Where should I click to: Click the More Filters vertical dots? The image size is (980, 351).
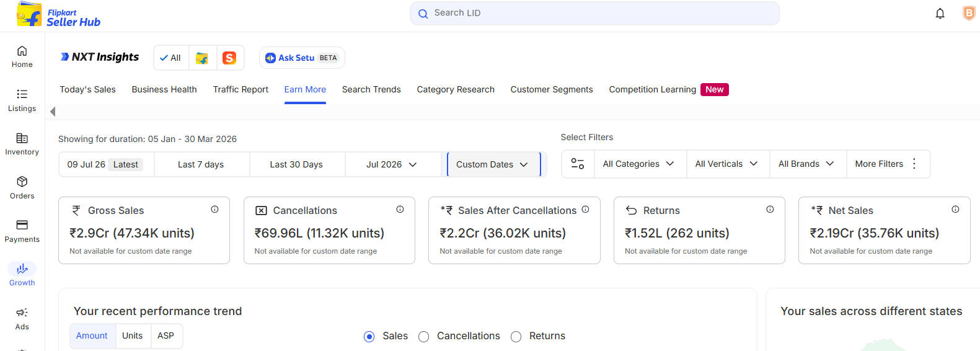coord(914,164)
